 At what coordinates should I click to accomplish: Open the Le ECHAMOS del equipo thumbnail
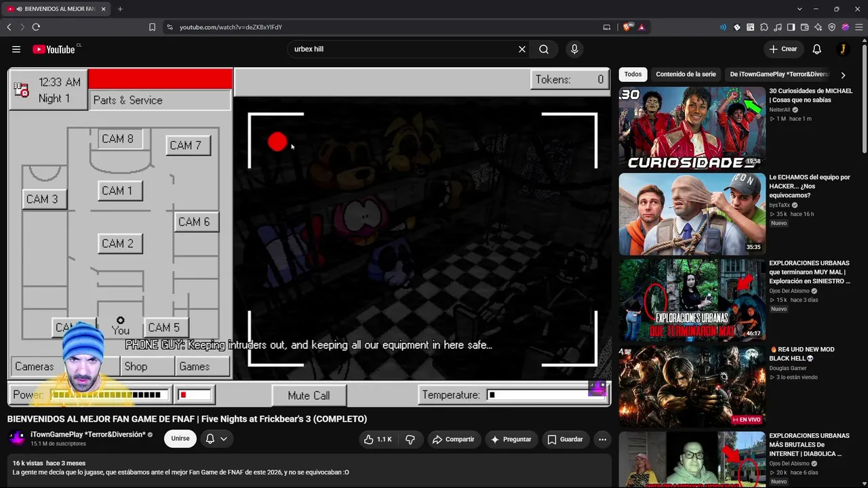[x=692, y=214]
